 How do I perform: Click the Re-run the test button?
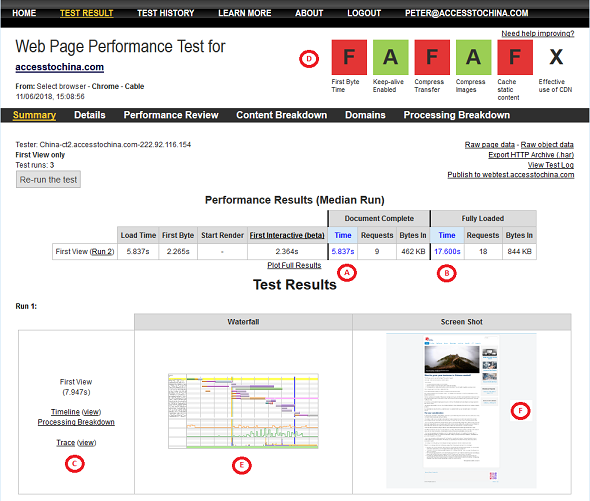click(48, 180)
